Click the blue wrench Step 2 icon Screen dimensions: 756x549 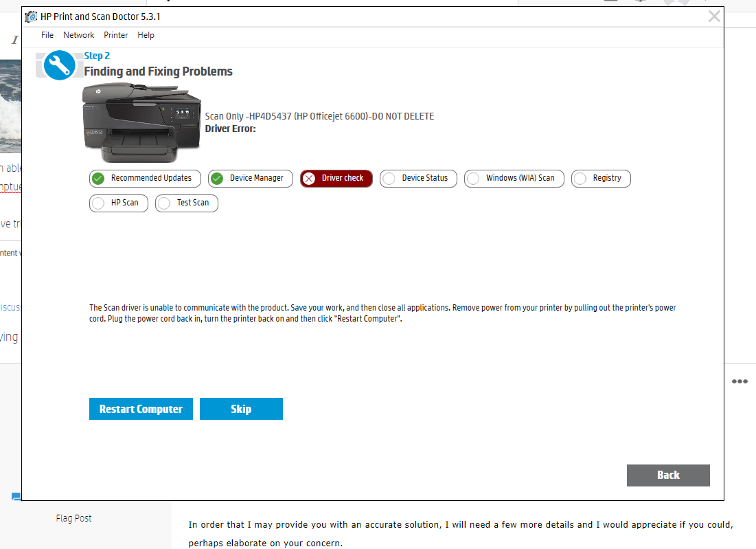(59, 65)
